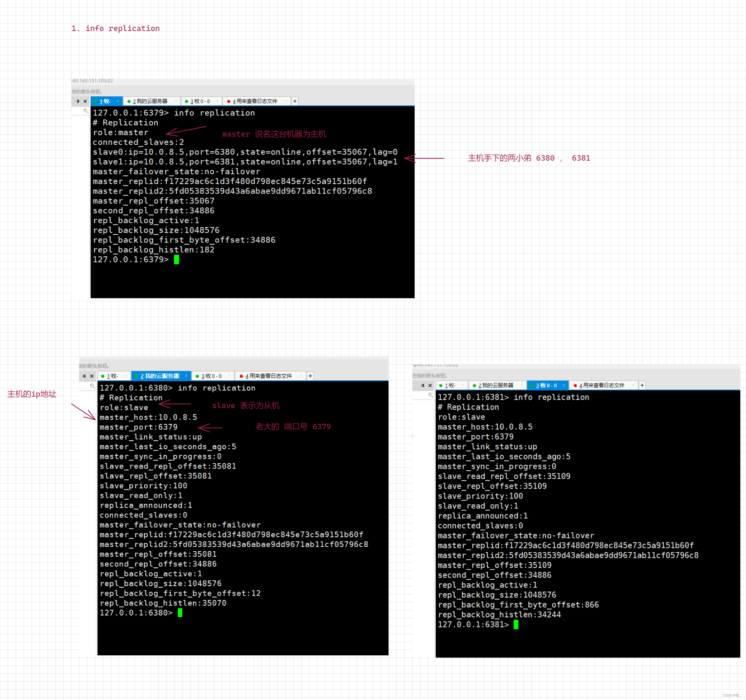Open the search icon in the 6379 window
The height and width of the screenshot is (700, 746).
(x=86, y=111)
